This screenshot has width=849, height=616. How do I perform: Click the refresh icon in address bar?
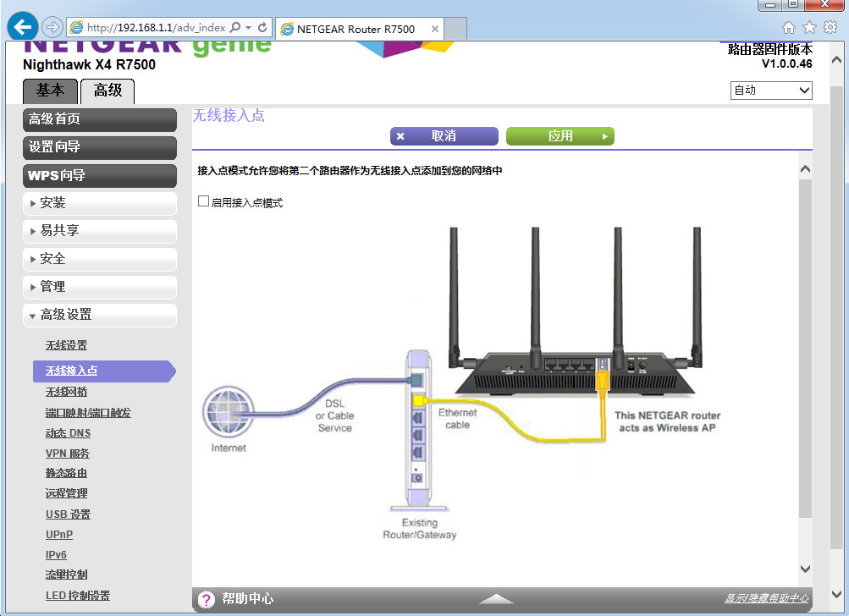pyautogui.click(x=262, y=28)
